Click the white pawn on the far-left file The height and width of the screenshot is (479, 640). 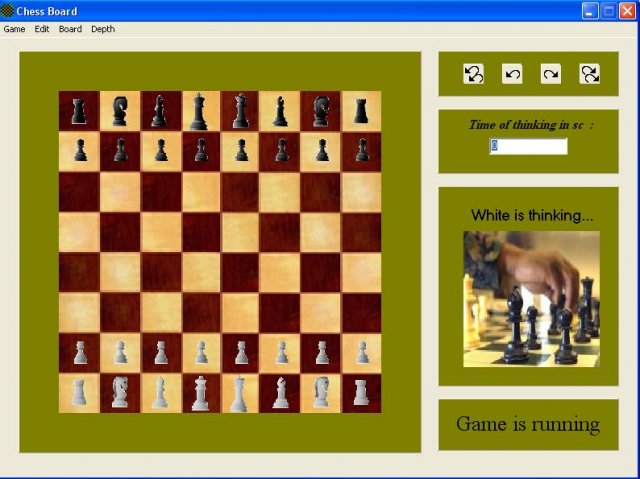[x=79, y=352]
